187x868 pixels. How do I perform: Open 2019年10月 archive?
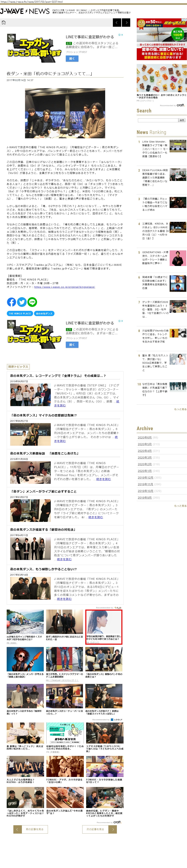click(145, 491)
